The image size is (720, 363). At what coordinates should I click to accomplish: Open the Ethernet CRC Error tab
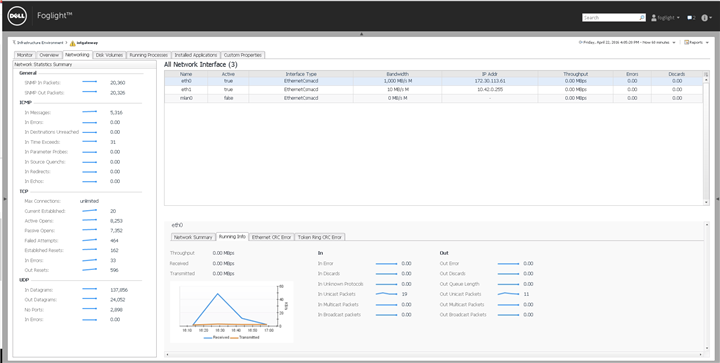[271, 237]
